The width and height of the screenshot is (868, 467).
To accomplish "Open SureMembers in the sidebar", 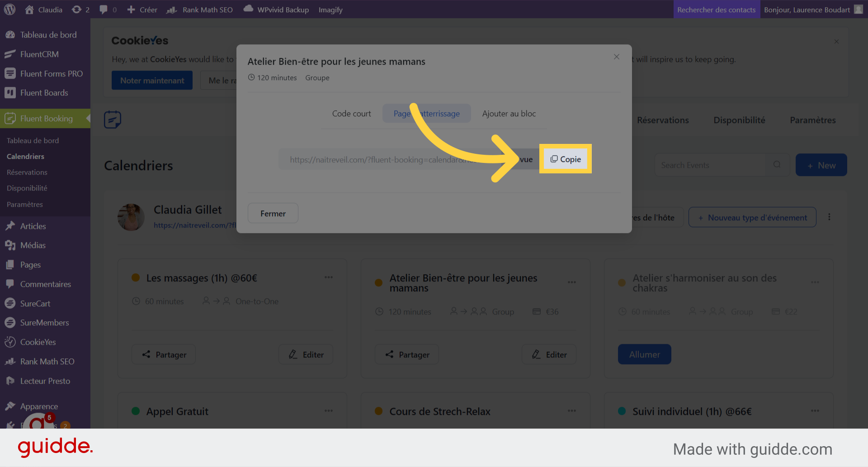I will tap(45, 323).
